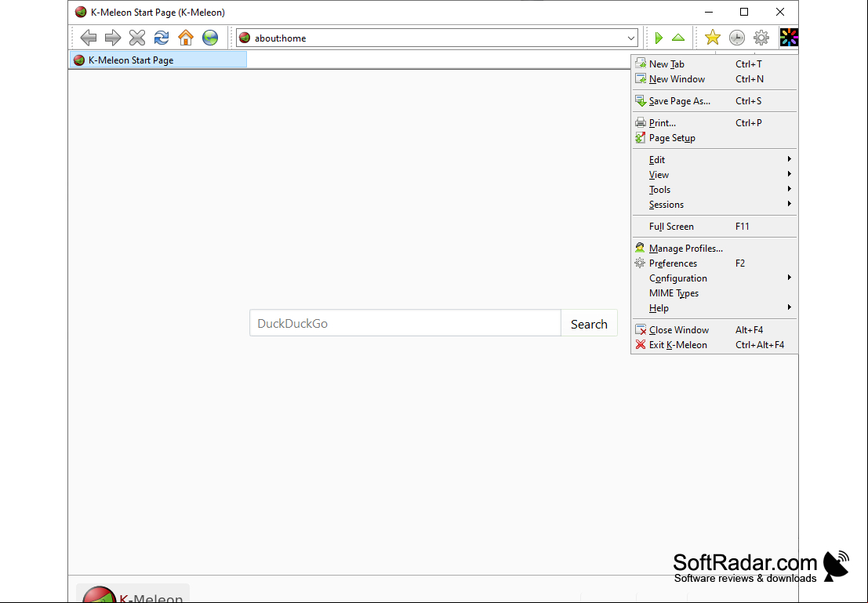Click the gear settings toolbar icon
Viewport: 868px width, 603px height.
tap(761, 38)
